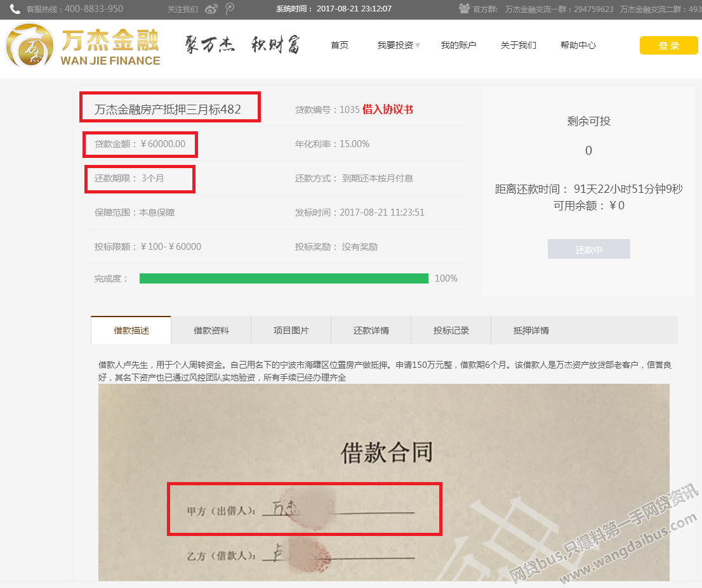Open 我的账户 in the navigation bar
702x588 pixels.
coord(458,45)
